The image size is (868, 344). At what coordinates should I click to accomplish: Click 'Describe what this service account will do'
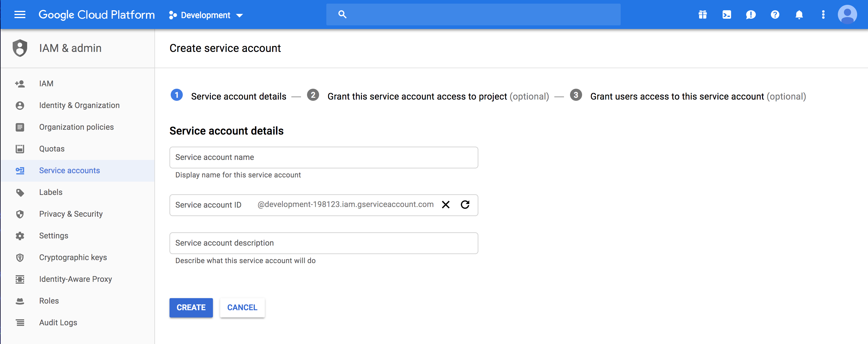245,260
